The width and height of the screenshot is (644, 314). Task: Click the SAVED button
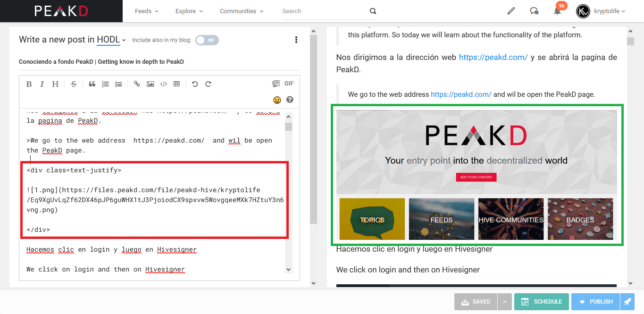(476, 302)
